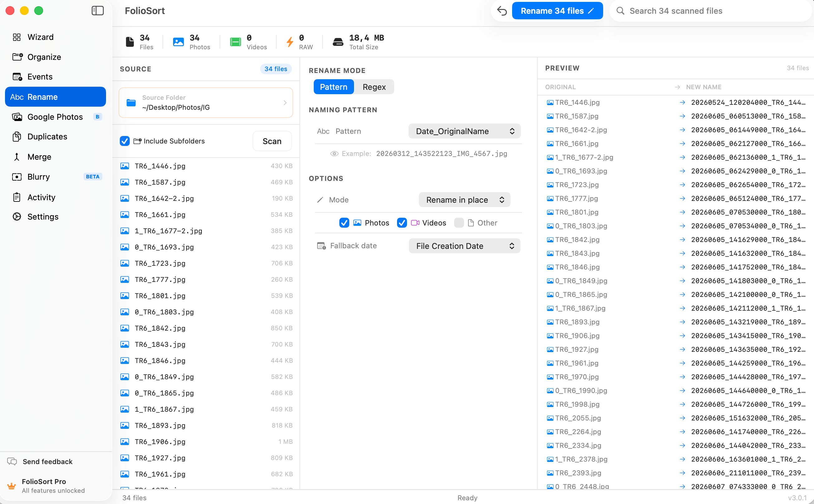Switch to the Regex rename mode
This screenshot has width=814, height=504.
(374, 87)
